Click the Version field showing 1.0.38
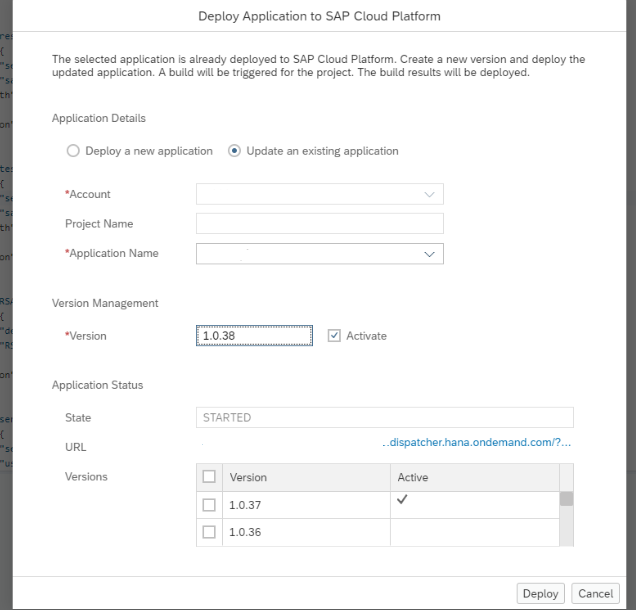This screenshot has width=636, height=610. click(254, 335)
